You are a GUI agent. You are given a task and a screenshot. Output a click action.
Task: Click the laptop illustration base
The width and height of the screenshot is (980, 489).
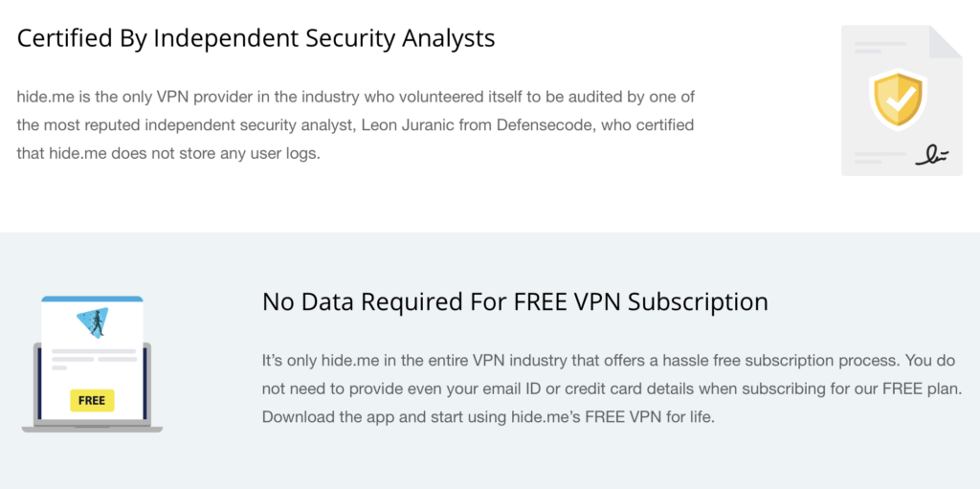tap(92, 429)
